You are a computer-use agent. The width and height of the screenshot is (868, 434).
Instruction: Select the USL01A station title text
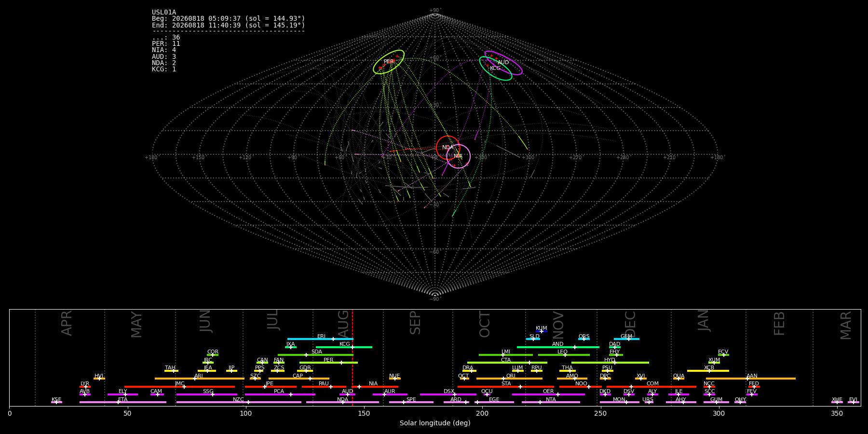(x=164, y=13)
